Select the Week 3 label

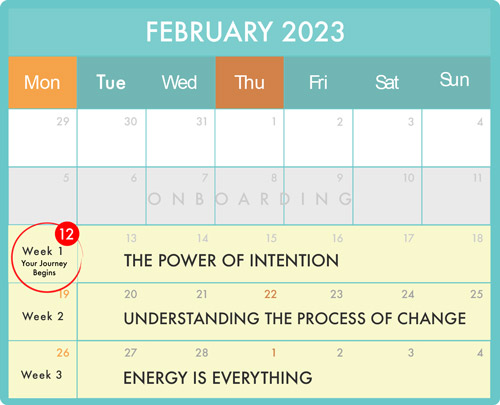(x=42, y=375)
